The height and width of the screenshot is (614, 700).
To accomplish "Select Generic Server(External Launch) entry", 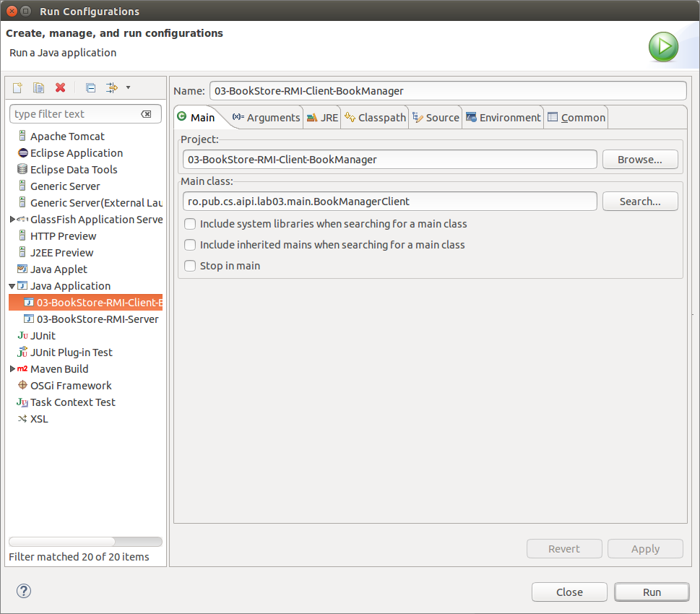I will tap(90, 203).
